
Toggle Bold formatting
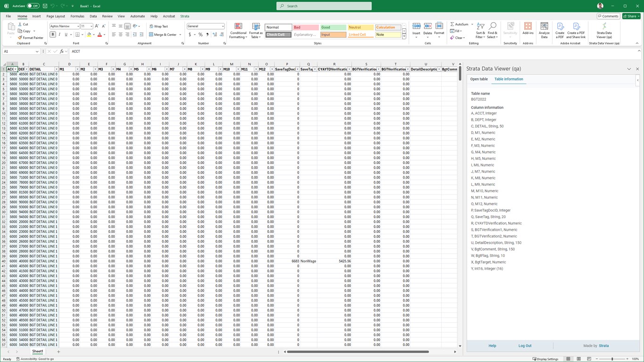(x=53, y=34)
